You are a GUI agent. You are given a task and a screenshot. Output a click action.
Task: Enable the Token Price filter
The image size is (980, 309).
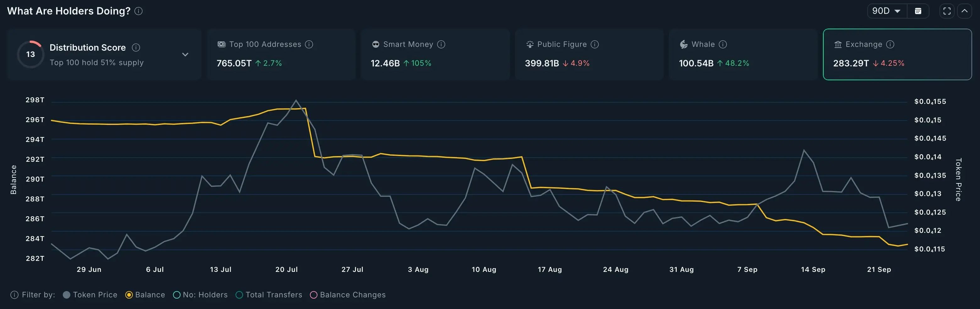(67, 295)
